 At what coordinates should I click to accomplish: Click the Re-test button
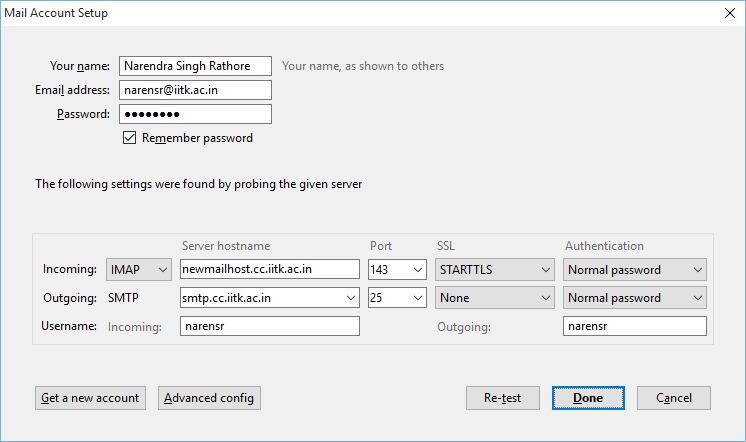tap(502, 398)
